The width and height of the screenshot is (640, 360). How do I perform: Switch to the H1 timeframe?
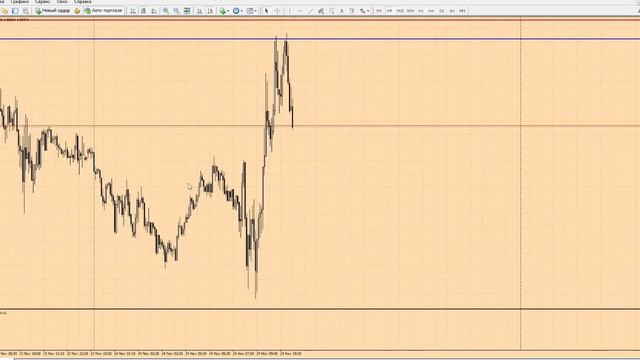[x=421, y=11]
